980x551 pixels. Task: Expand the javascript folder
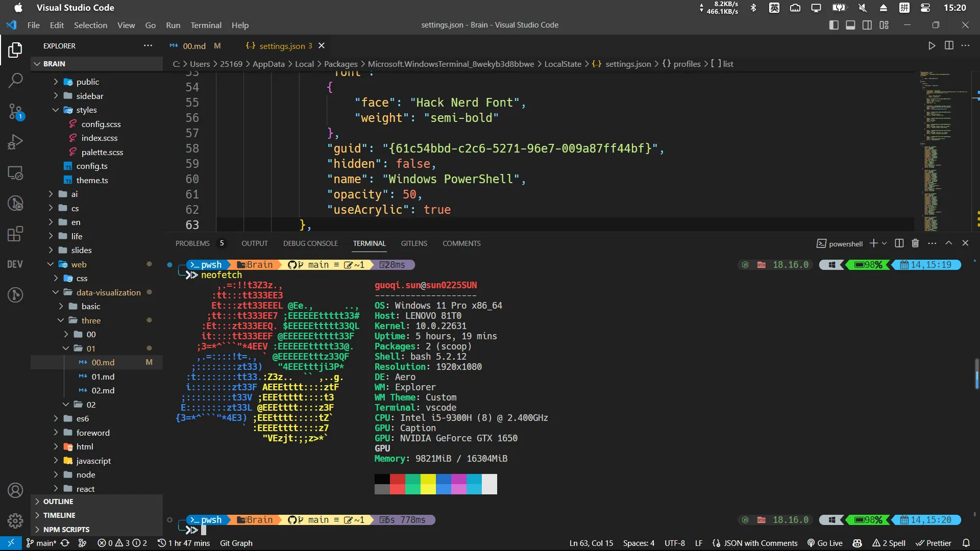point(97,461)
